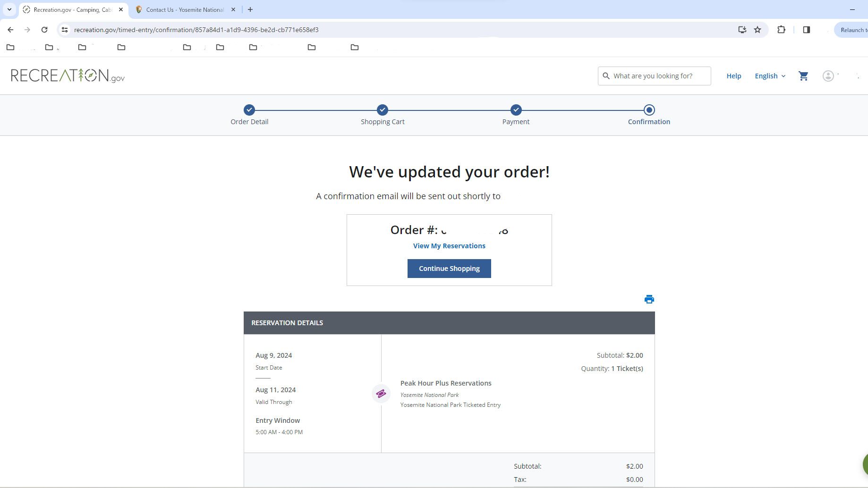Click the install app icon in address bar
Image resolution: width=868 pixels, height=488 pixels.
pos(742,30)
